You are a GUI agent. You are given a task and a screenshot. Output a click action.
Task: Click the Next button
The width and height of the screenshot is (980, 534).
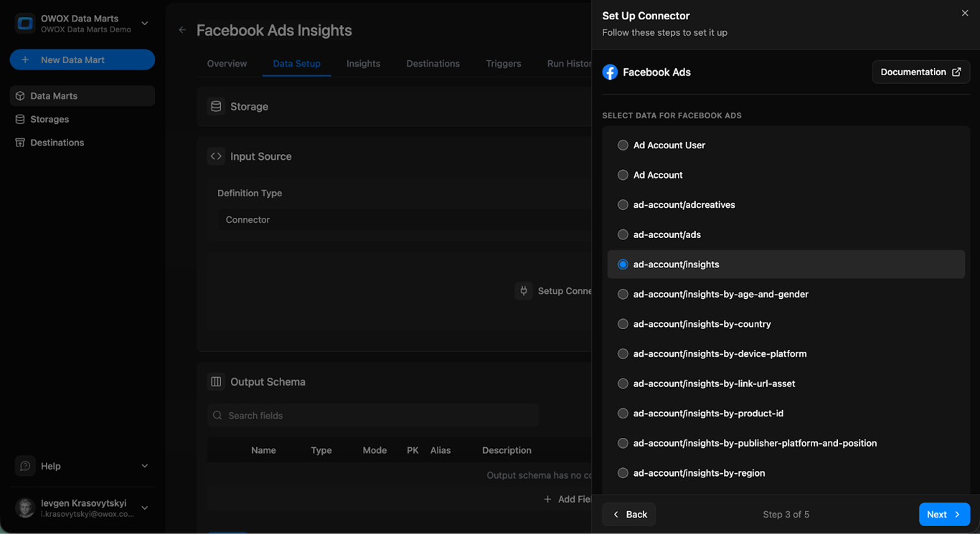pos(944,515)
